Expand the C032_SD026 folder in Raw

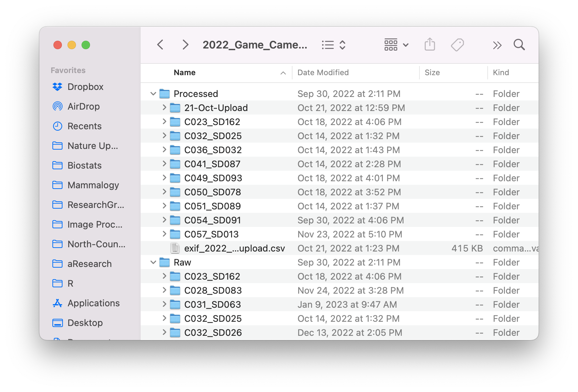pos(164,332)
